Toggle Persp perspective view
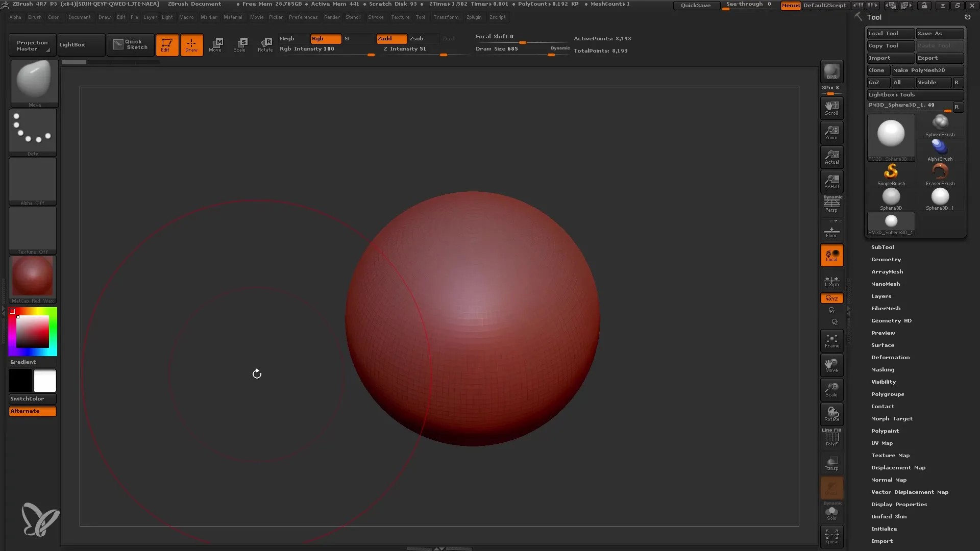 tap(831, 205)
